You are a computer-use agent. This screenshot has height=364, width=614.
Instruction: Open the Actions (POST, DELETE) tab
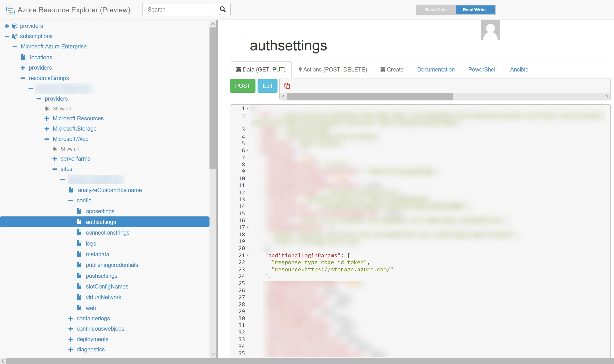333,70
